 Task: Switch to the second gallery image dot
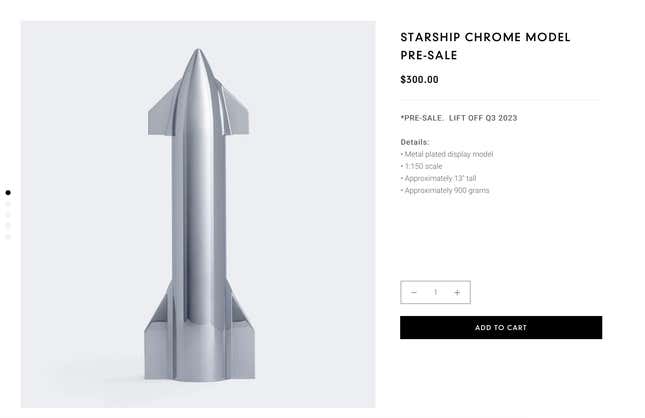8,204
